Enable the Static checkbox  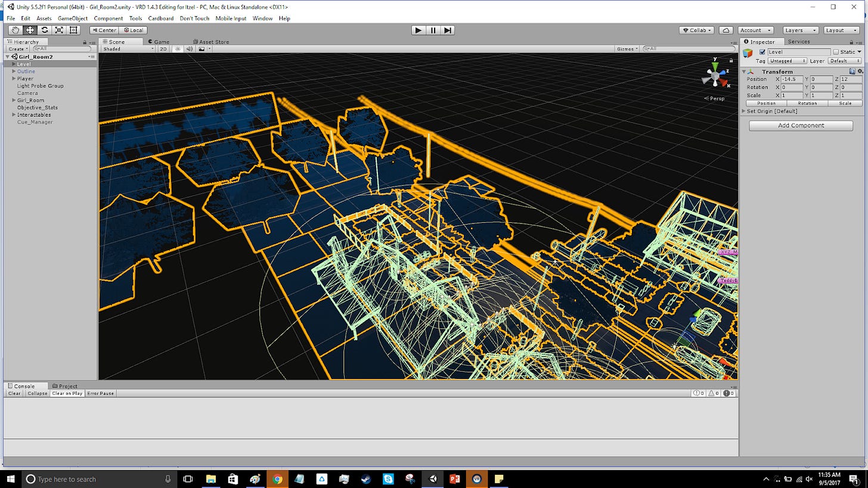(836, 52)
